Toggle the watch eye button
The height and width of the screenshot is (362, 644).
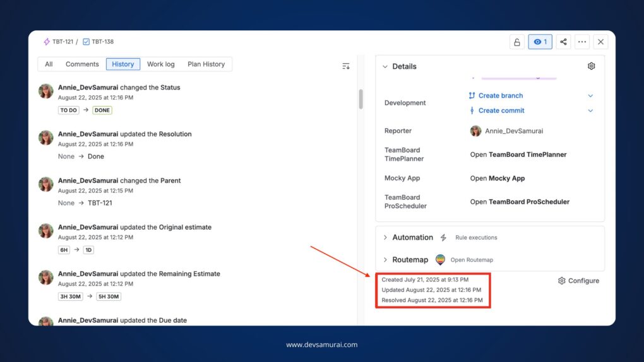point(540,42)
